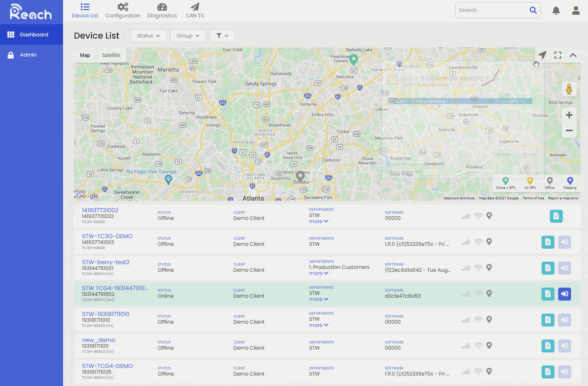Switch to the Map tab
This screenshot has height=386, width=588.
tap(85, 55)
